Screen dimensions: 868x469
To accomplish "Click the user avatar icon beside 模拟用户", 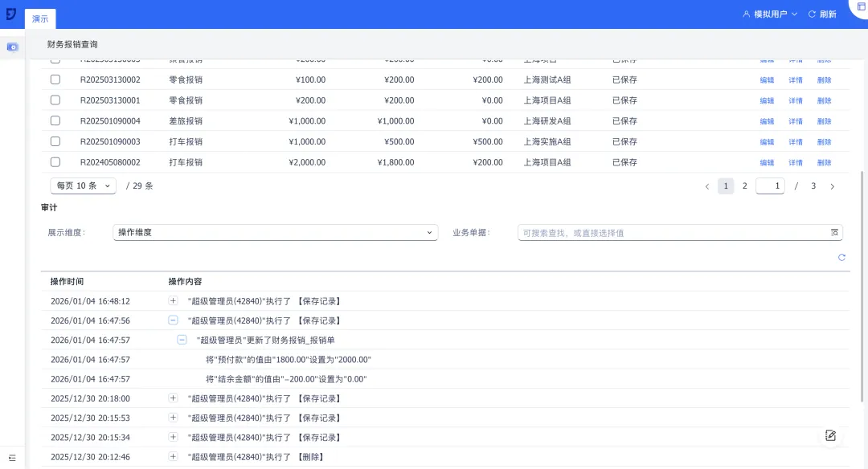I will pos(746,14).
